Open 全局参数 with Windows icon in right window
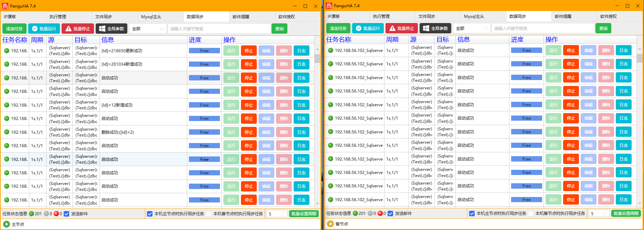 coord(435,28)
